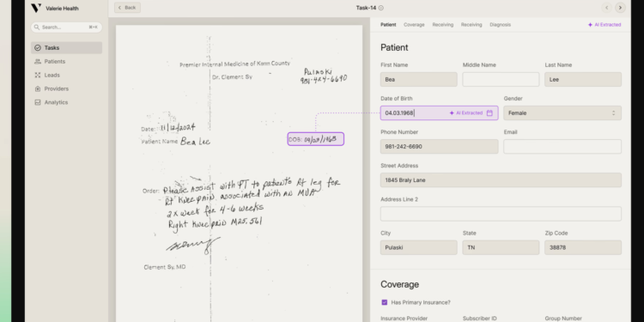Open the second Receiving tab
The width and height of the screenshot is (644, 322).
point(471,25)
